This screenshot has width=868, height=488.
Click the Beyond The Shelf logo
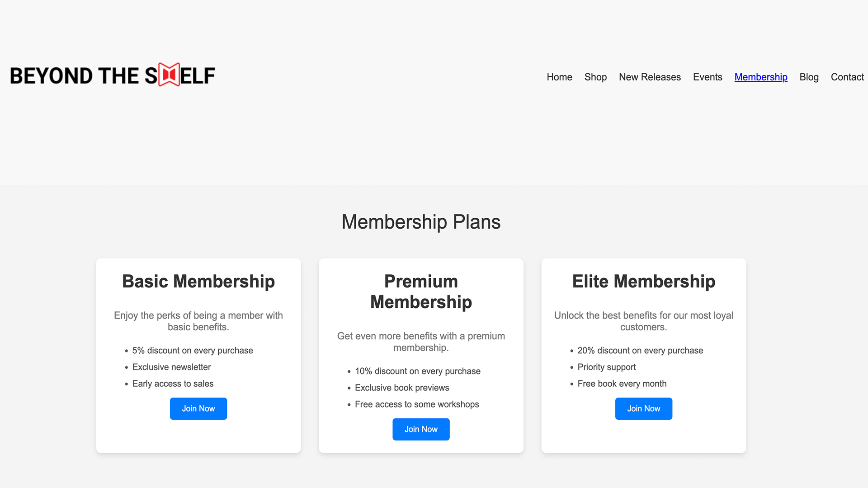point(112,75)
